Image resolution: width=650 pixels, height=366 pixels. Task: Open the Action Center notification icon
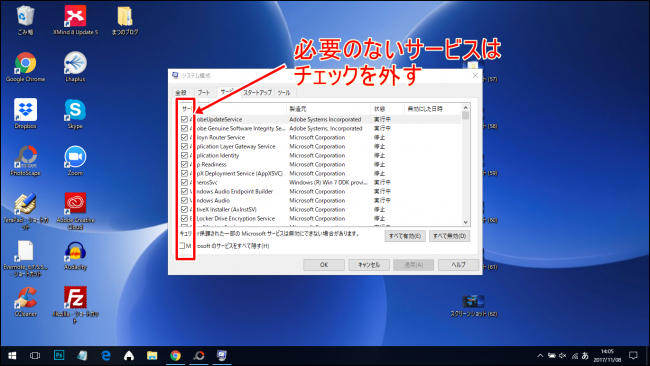click(x=633, y=356)
